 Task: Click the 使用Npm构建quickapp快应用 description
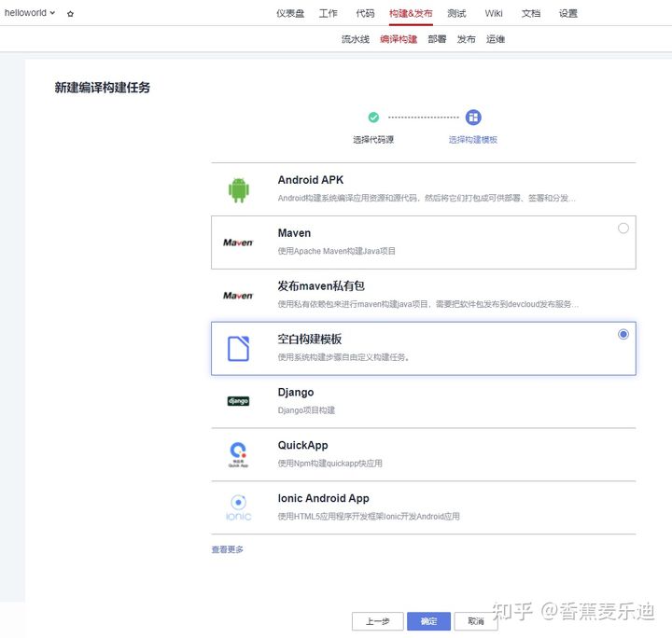tap(330, 464)
